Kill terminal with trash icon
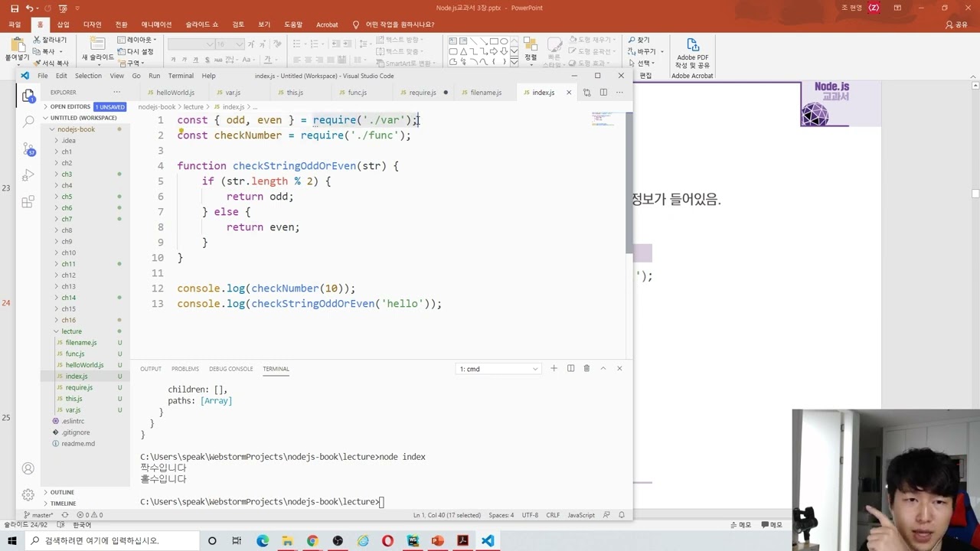 [x=586, y=369]
